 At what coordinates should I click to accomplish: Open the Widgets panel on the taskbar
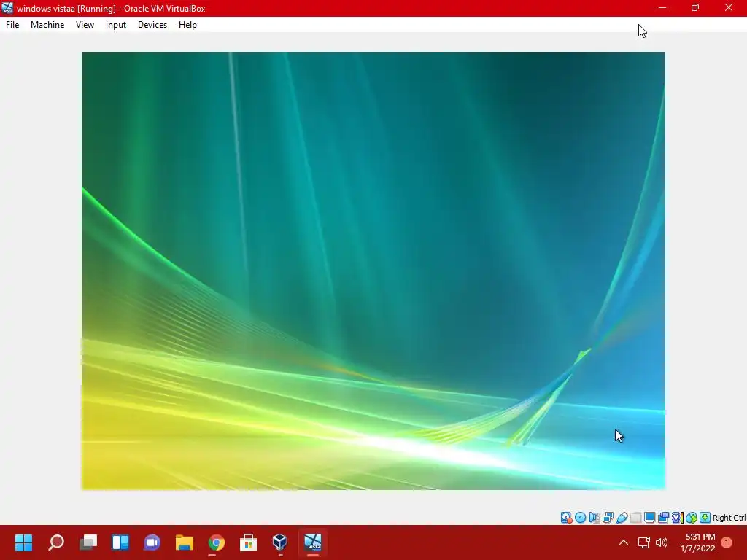pyautogui.click(x=120, y=542)
